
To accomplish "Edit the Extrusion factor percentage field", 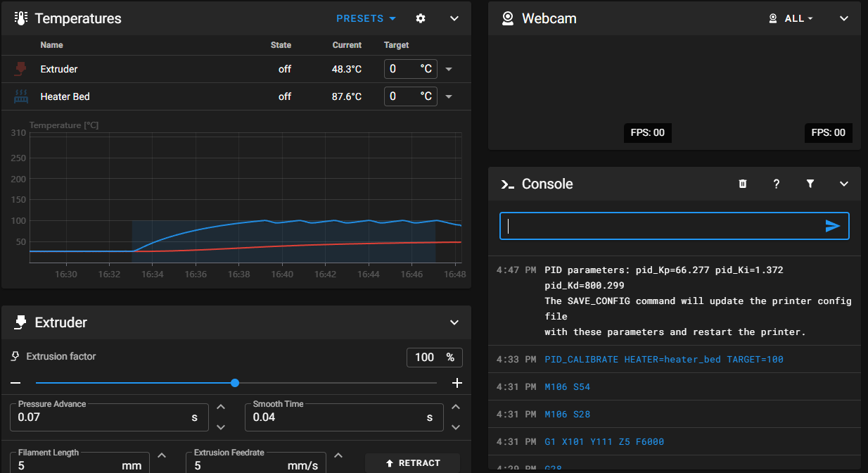I will tap(435, 357).
